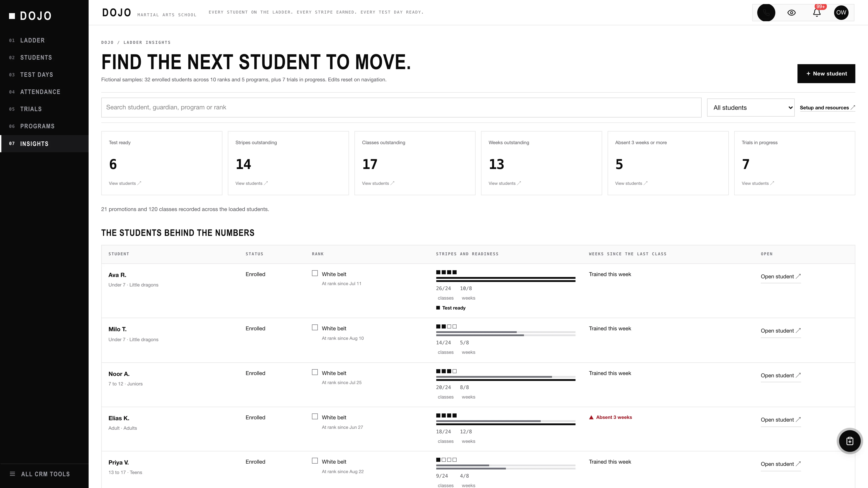Open student Noor A.
This screenshot has width=868, height=488.
[x=780, y=375]
